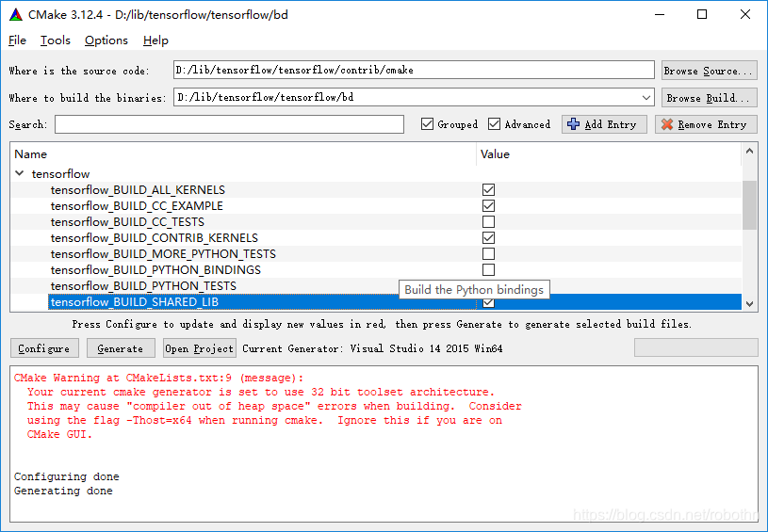Viewport: 768px width, 532px height.
Task: Close the CMake window
Action: tap(745, 15)
